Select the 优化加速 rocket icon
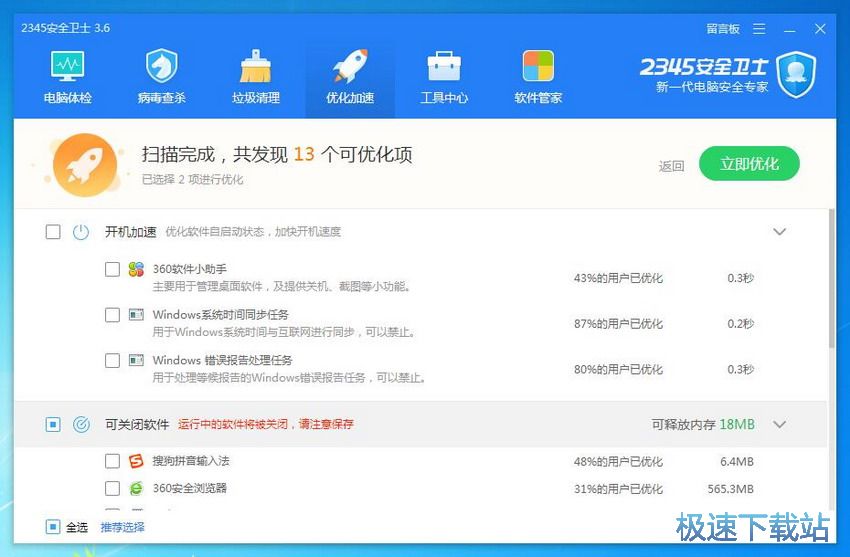Viewport: 850px width, 557px height. (350, 66)
